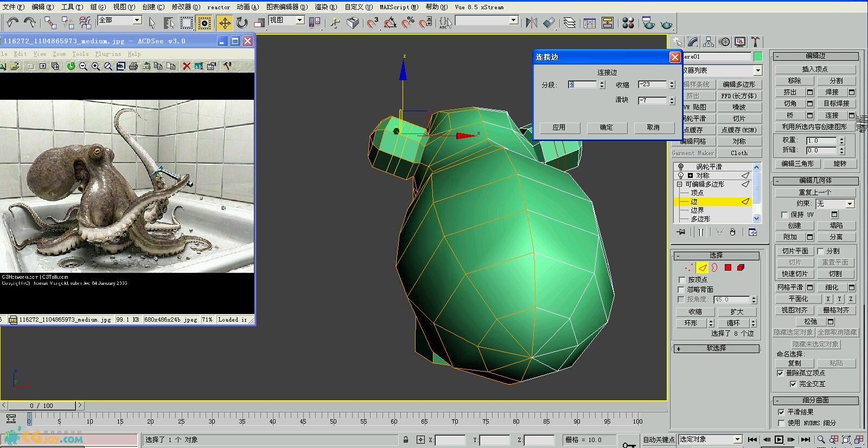Enable the 按顶点 checkbox
The width and height of the screenshot is (868, 448).
[682, 279]
